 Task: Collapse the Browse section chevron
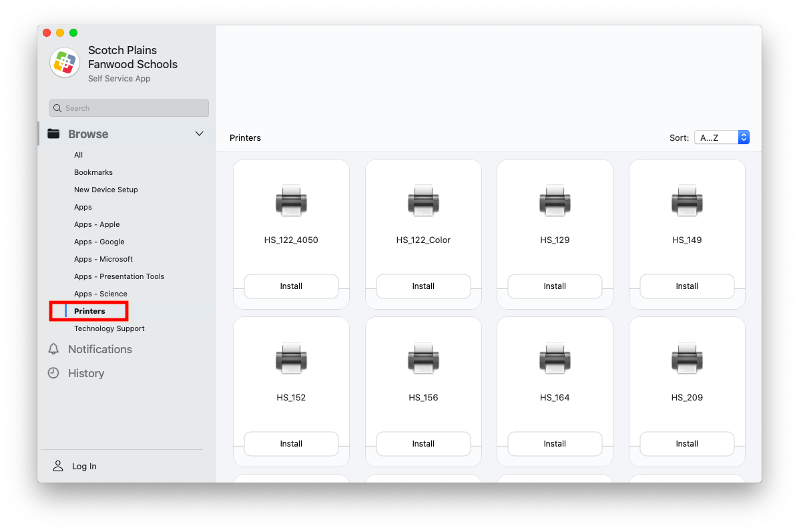tap(199, 134)
